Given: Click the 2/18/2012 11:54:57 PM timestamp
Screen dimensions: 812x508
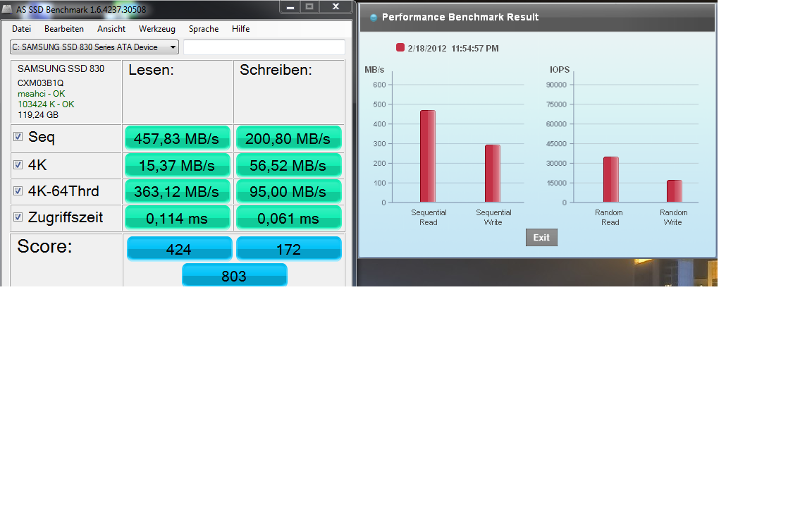Looking at the screenshot, I should coord(453,48).
